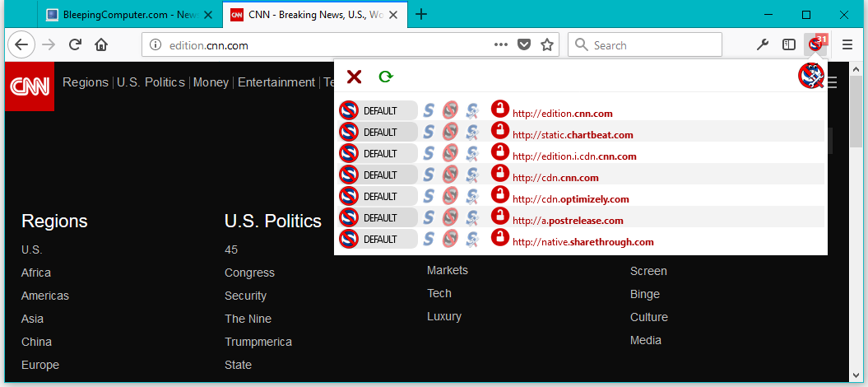Toggle the Firefox sidebar icon
The height and width of the screenshot is (387, 868).
(789, 44)
